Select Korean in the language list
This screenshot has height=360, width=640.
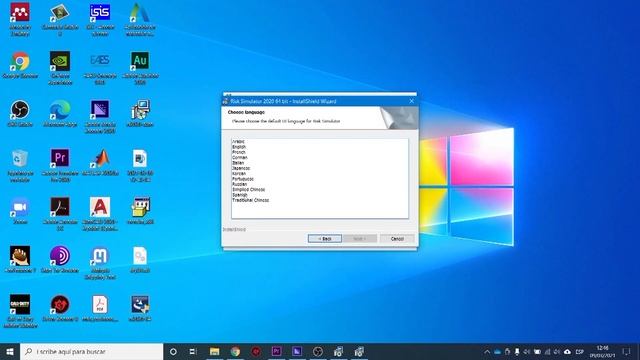point(239,173)
